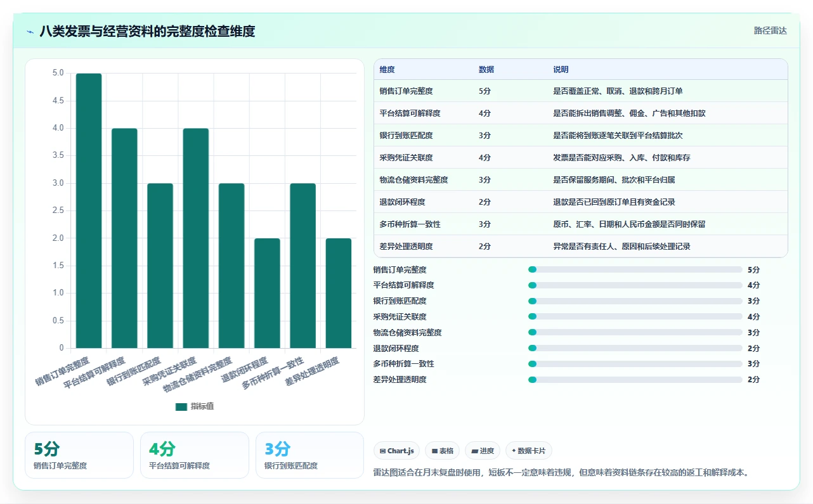Select the 表格 tag chip

tap(442, 451)
